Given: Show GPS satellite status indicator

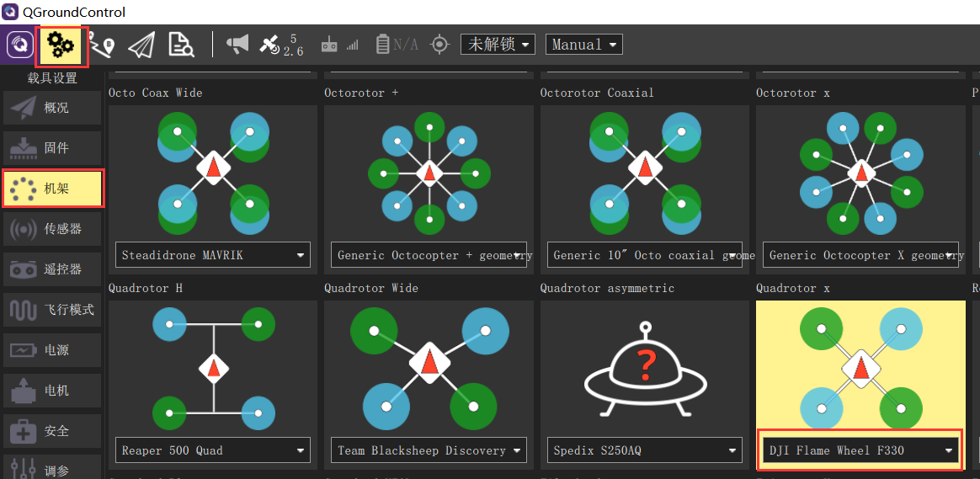Looking at the screenshot, I should [282, 45].
